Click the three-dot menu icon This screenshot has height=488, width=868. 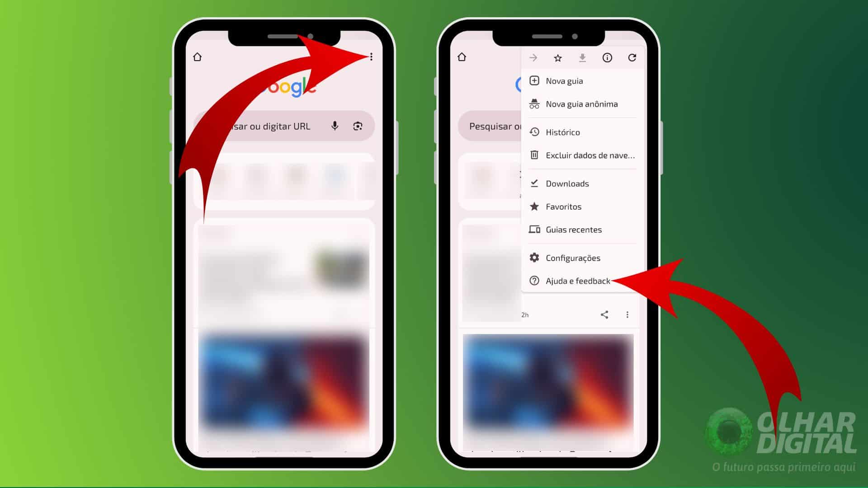click(370, 56)
